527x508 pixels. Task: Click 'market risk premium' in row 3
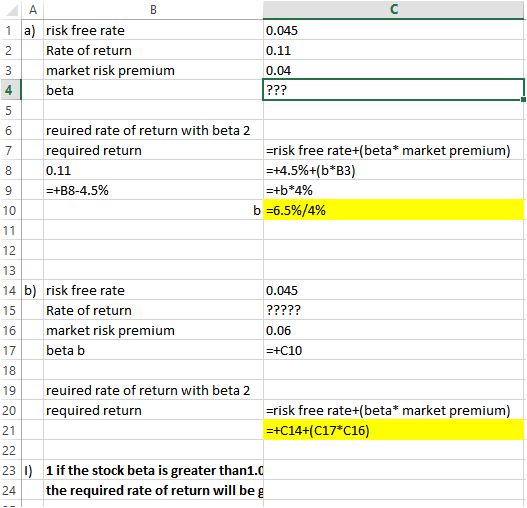click(x=110, y=71)
